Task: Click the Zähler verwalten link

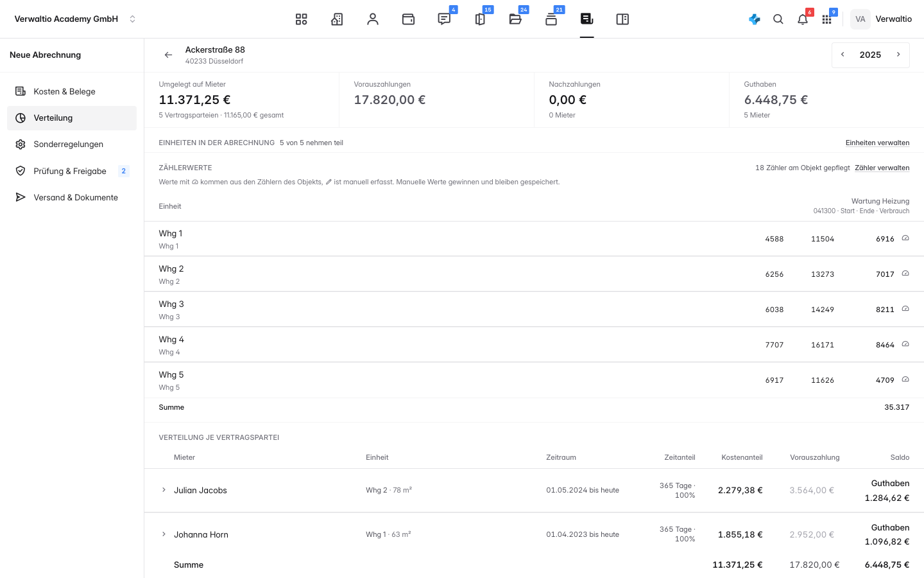Action: point(882,168)
